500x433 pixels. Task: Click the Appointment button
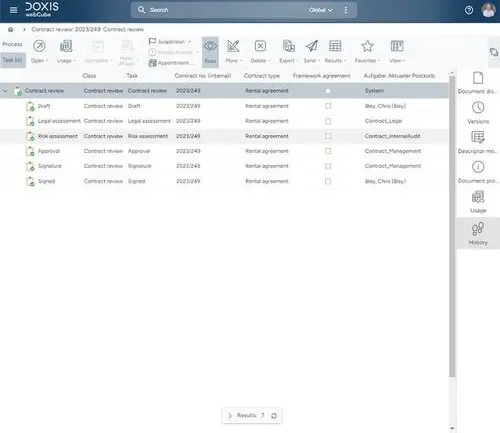(169, 63)
